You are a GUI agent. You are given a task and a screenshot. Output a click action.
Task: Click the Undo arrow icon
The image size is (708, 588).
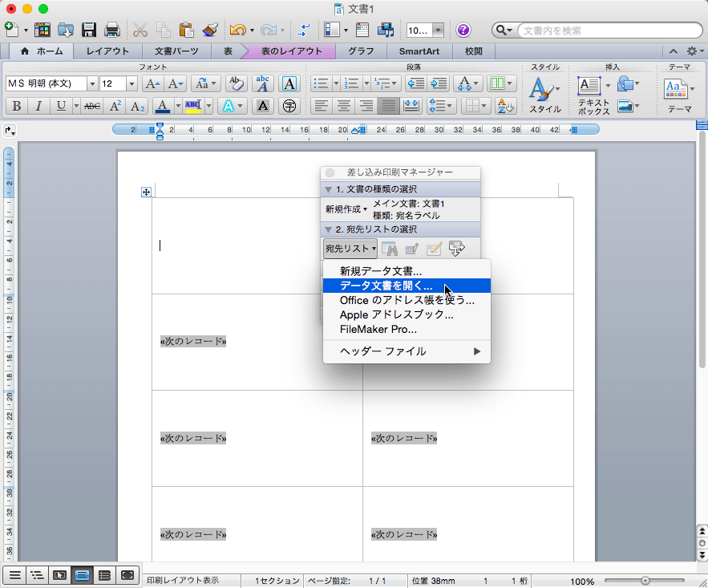237,30
